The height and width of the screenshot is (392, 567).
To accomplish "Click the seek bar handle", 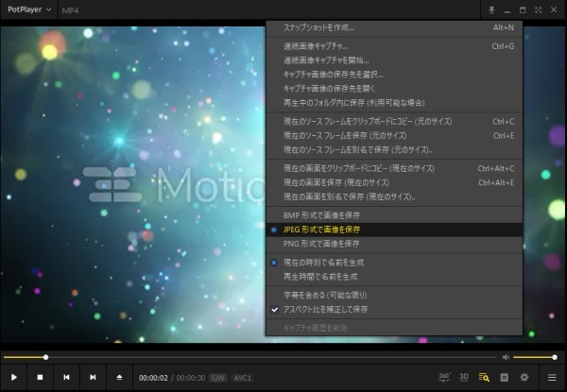I will pyautogui.click(x=45, y=357).
